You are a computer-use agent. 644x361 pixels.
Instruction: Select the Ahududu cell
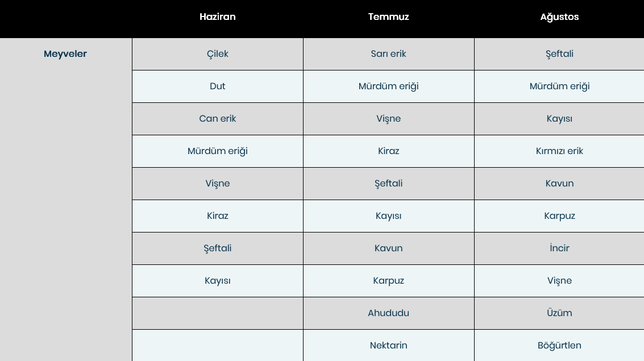(389, 313)
